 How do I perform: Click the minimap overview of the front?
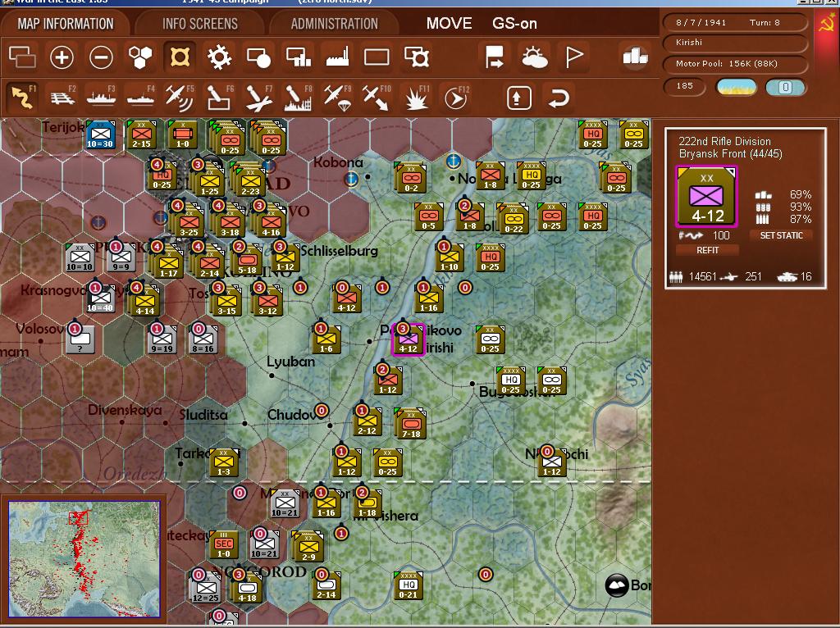[84, 559]
